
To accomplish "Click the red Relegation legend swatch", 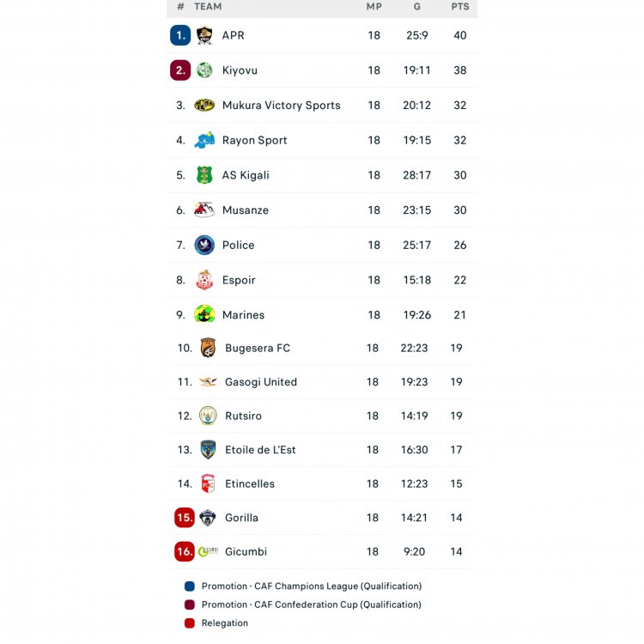I will (190, 623).
